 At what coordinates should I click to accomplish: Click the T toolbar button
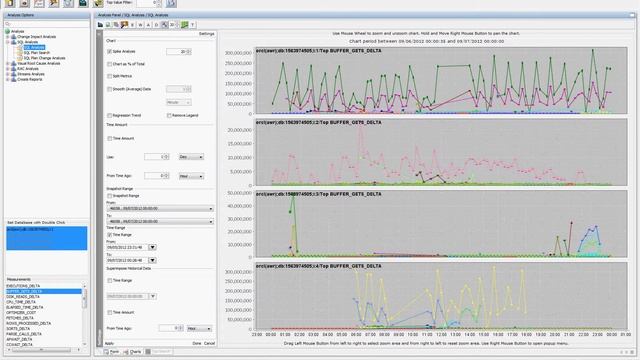point(193,25)
